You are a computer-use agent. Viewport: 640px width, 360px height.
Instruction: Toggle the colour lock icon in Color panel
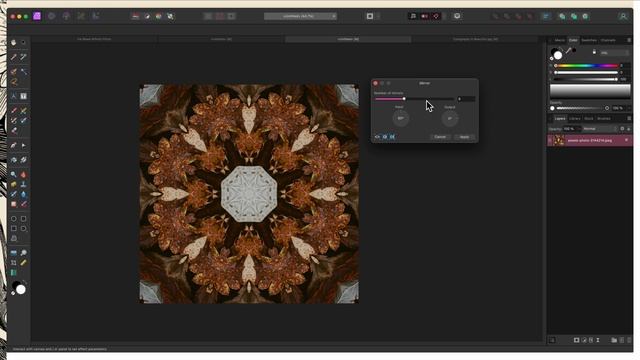coord(594,52)
